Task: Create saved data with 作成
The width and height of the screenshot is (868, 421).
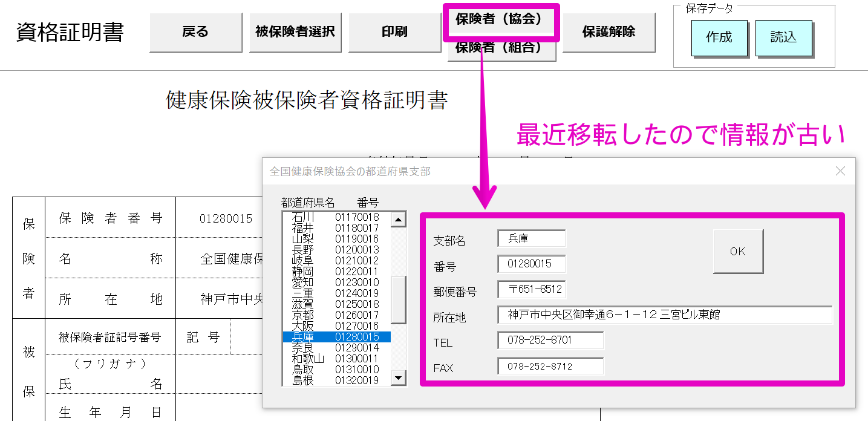Action: pos(719,38)
